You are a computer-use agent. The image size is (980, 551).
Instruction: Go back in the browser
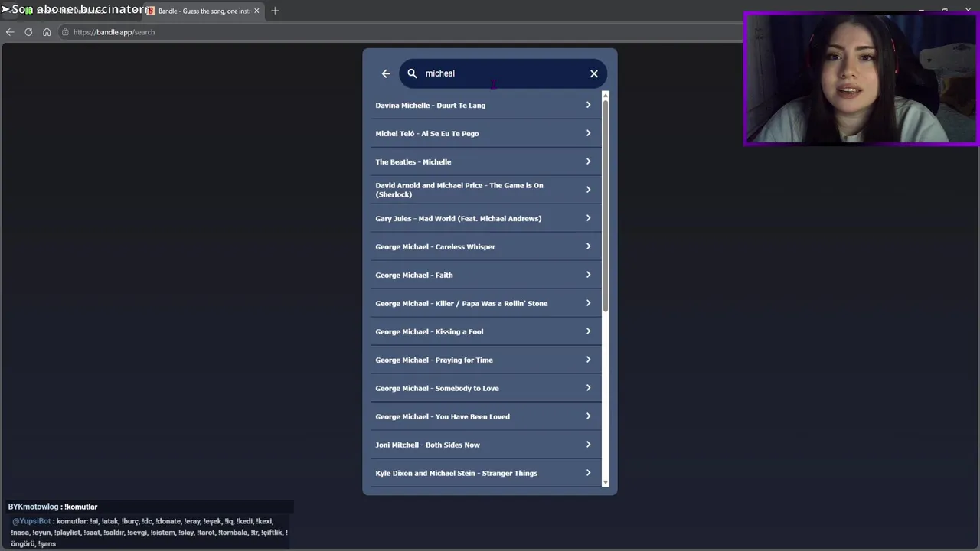(x=10, y=32)
